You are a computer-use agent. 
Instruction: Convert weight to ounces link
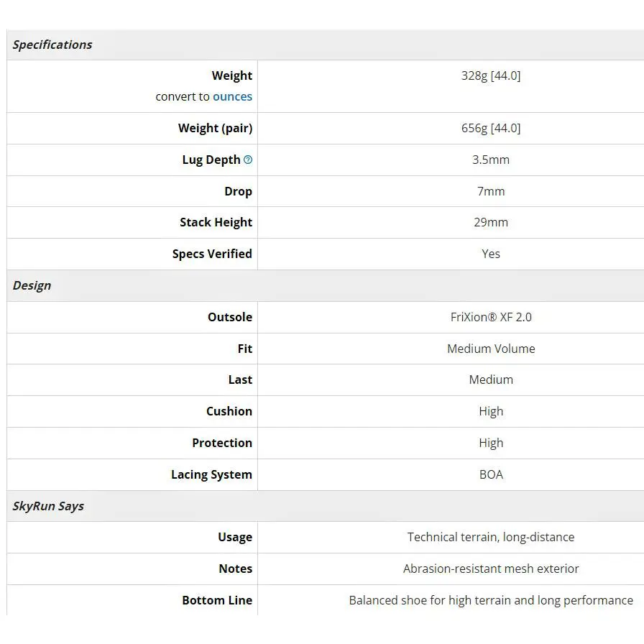(232, 96)
